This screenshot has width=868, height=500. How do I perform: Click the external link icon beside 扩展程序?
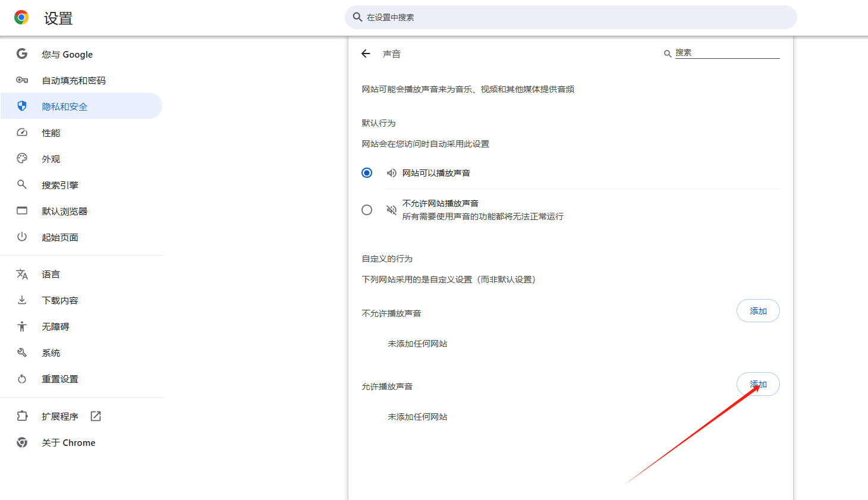[96, 416]
